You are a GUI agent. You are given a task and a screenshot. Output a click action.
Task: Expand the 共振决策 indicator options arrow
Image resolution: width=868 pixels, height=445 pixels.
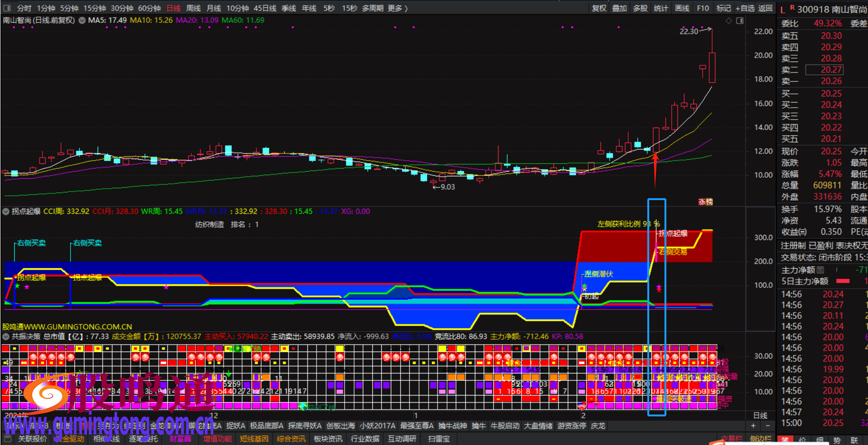tap(6, 336)
